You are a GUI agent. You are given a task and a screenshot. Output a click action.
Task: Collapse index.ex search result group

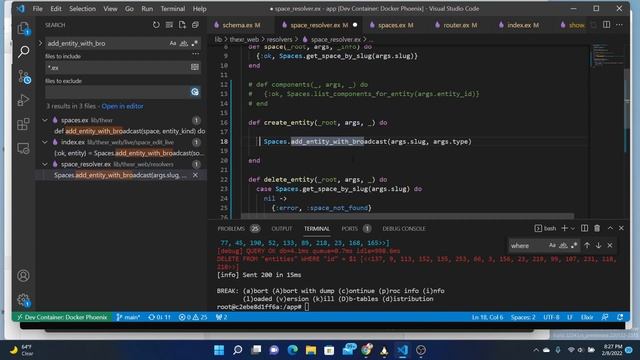(x=45, y=142)
